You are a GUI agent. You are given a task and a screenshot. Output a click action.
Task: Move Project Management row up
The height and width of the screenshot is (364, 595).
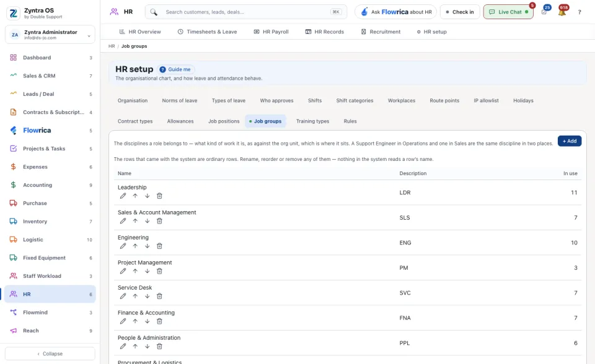[135, 271]
